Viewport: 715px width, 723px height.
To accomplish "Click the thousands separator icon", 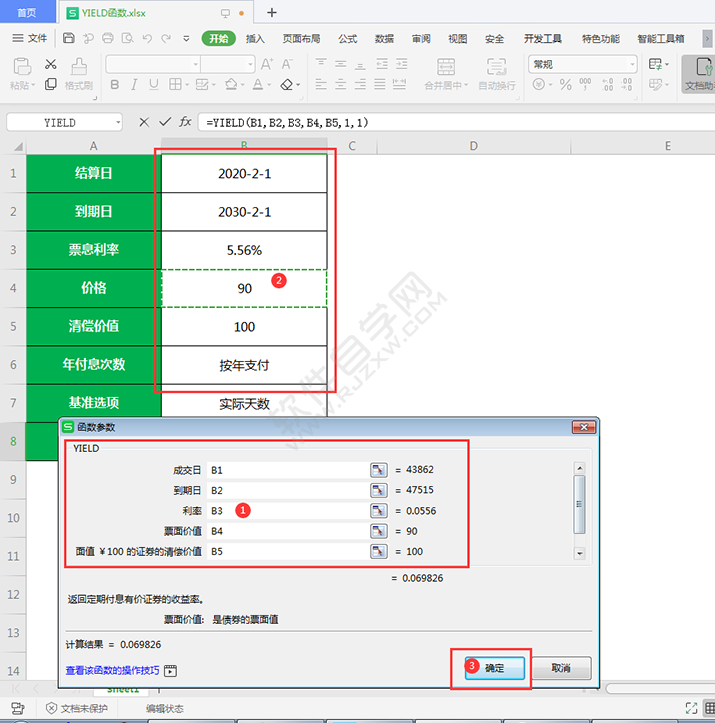I will coord(585,84).
